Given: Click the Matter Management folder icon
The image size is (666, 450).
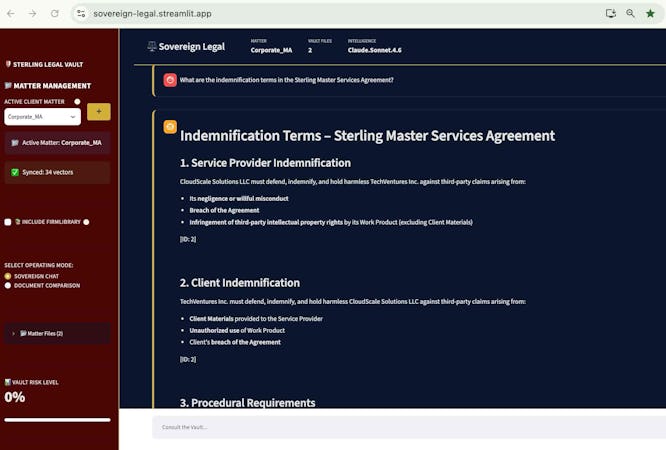Looking at the screenshot, I should [8, 85].
